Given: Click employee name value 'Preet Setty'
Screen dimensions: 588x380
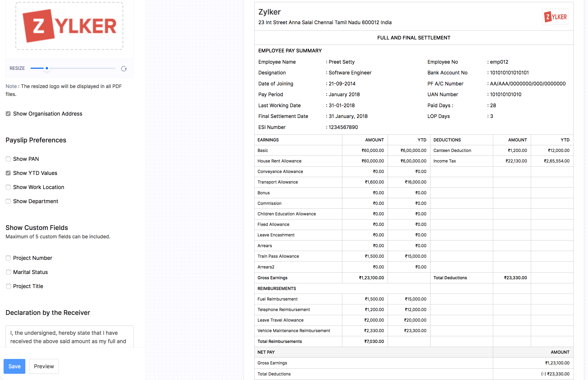Looking at the screenshot, I should click(x=342, y=62).
